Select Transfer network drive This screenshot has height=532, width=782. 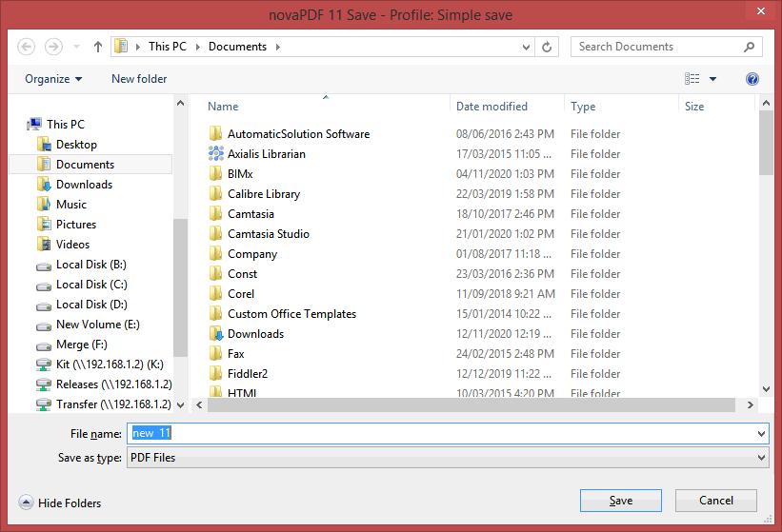click(113, 404)
